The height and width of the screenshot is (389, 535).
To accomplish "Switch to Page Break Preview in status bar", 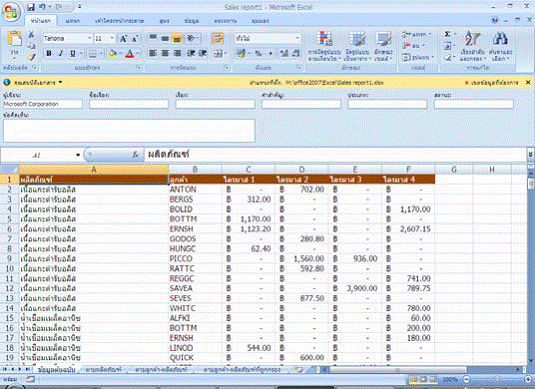I will point(434,379).
